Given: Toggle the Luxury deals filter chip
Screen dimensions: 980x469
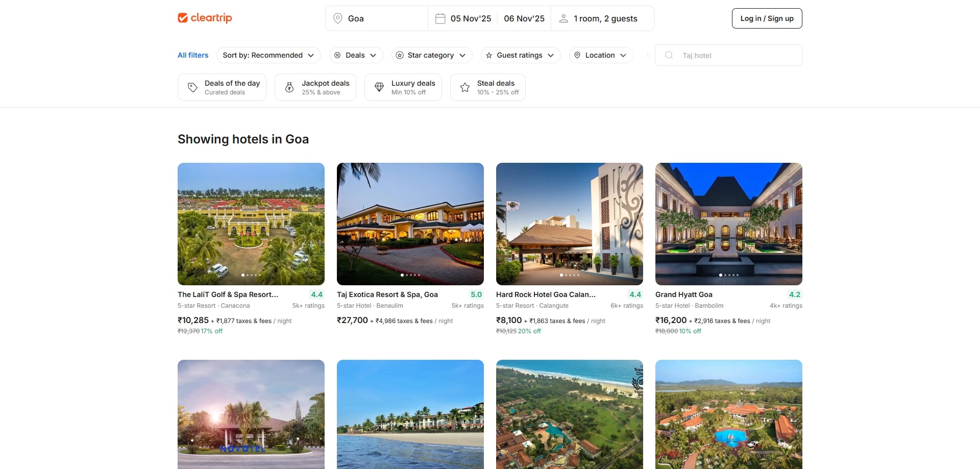Looking at the screenshot, I should (x=403, y=87).
